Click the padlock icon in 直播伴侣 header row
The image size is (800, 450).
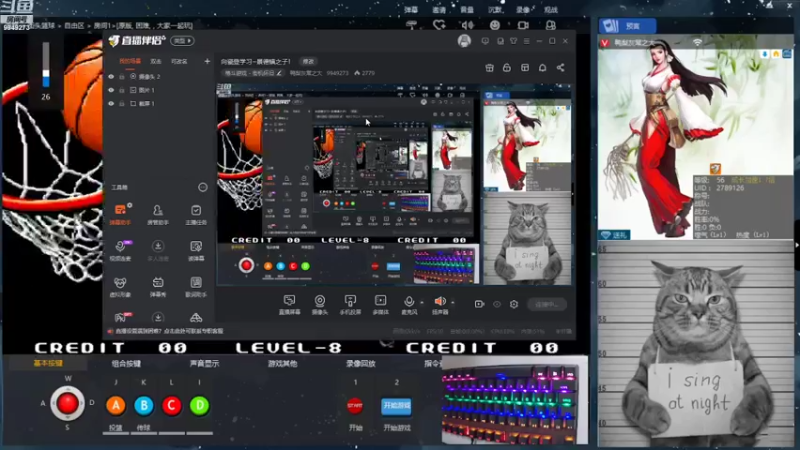[507, 68]
